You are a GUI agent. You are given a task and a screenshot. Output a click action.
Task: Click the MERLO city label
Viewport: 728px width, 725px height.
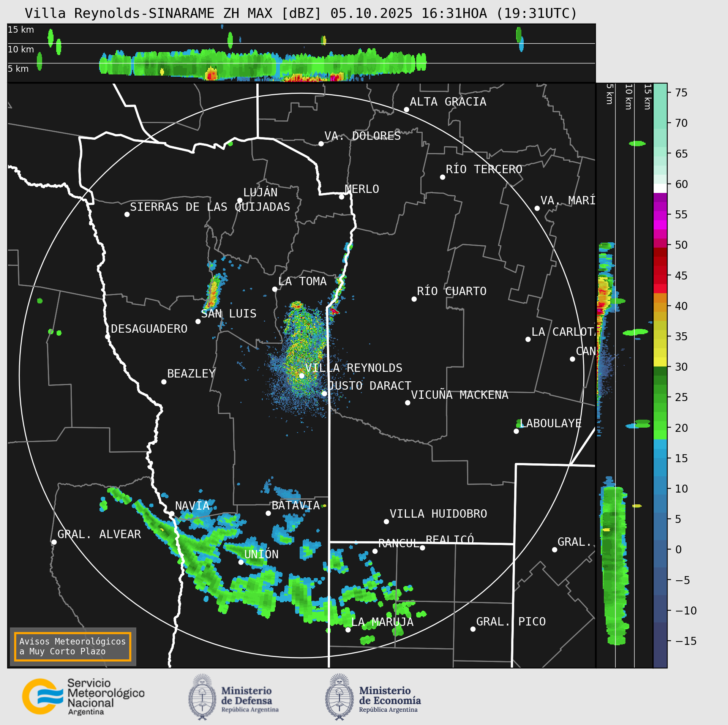(362, 189)
